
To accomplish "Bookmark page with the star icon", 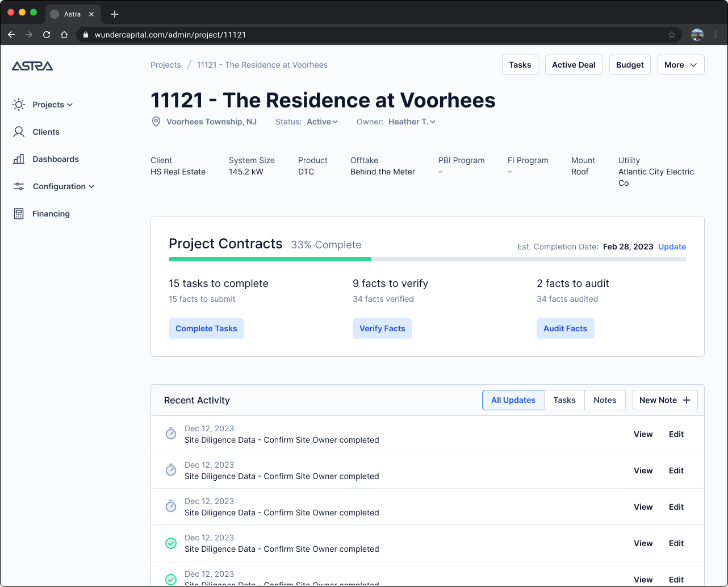I will point(672,35).
